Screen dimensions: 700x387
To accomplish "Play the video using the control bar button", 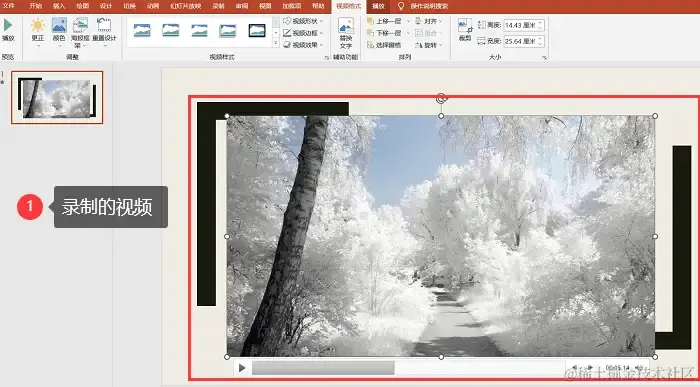I will [242, 368].
